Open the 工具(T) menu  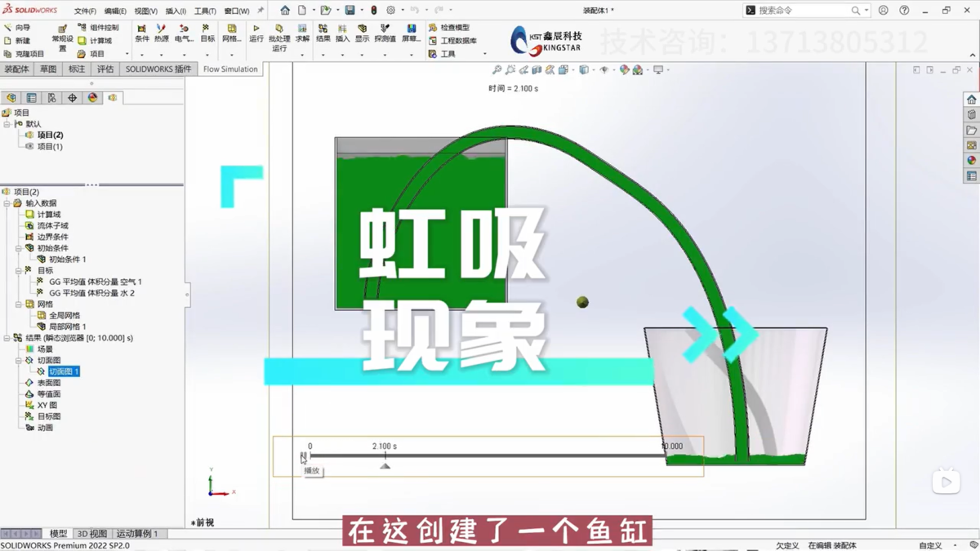point(205,11)
